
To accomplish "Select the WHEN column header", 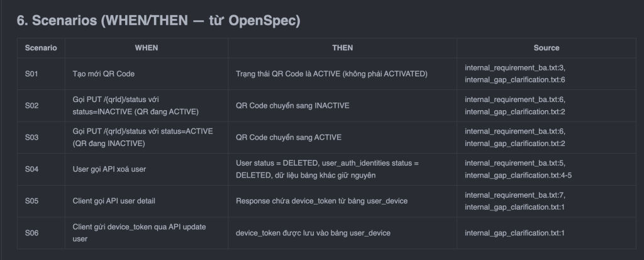I will pyautogui.click(x=147, y=48).
